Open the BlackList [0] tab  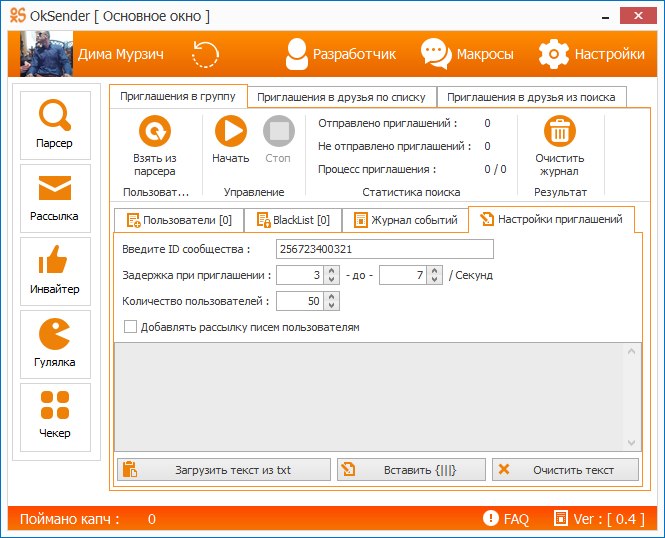click(x=293, y=220)
